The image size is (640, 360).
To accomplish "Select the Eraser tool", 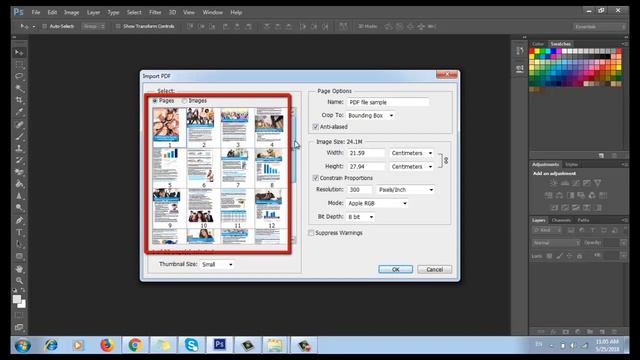I will point(19,172).
